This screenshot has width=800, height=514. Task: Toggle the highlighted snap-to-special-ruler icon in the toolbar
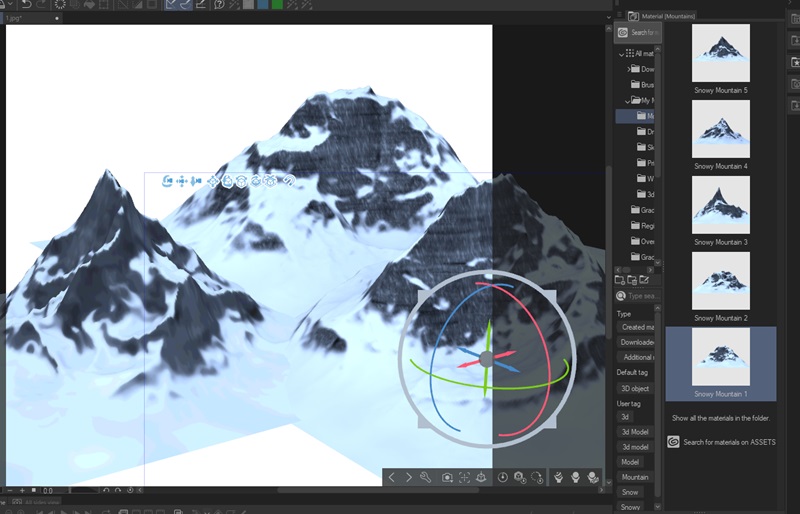click(185, 5)
